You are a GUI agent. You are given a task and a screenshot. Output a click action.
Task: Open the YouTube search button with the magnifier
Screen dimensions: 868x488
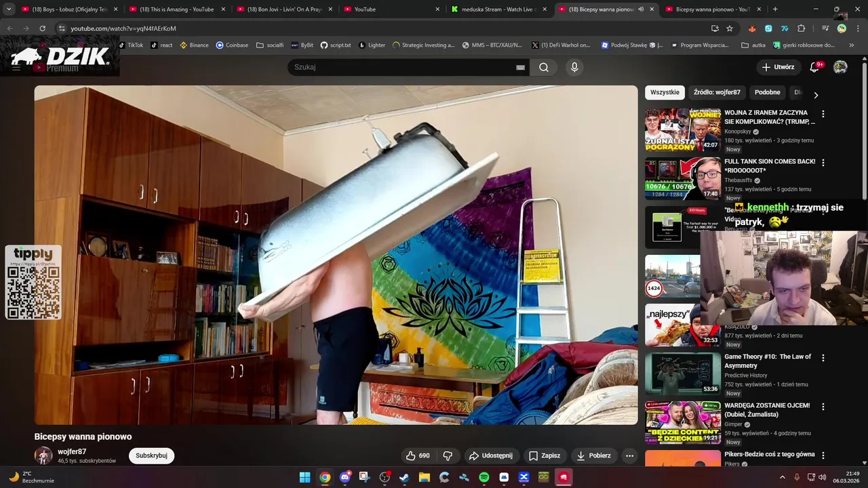pyautogui.click(x=544, y=67)
